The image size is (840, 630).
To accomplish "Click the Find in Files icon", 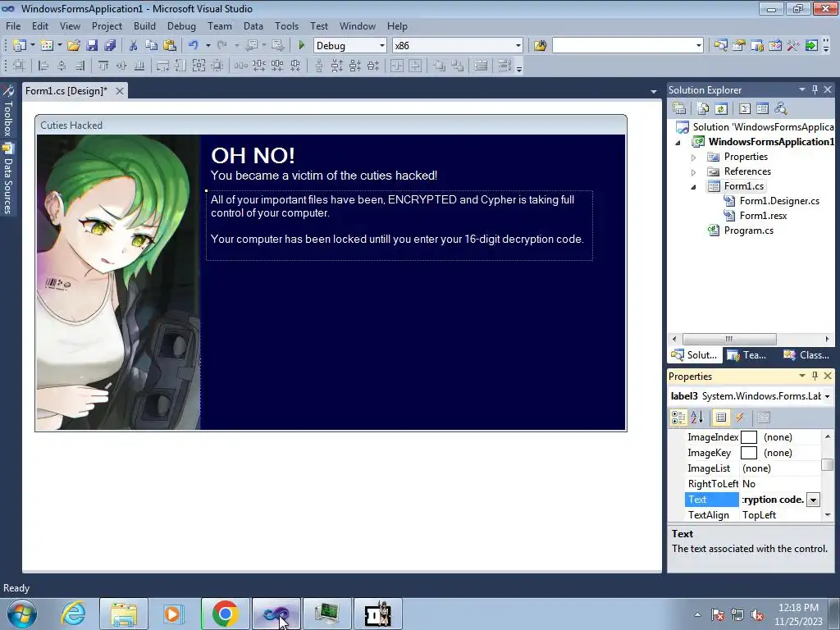I will click(x=540, y=46).
